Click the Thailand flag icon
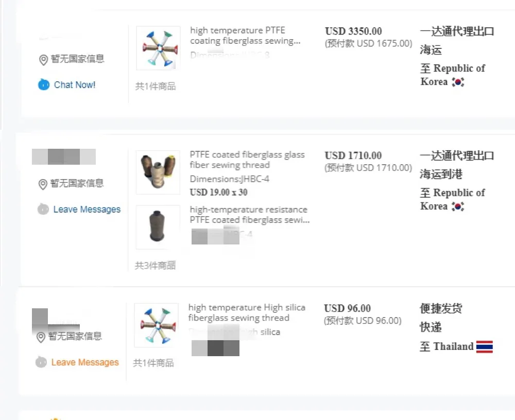This screenshot has height=420, width=515. (484, 346)
